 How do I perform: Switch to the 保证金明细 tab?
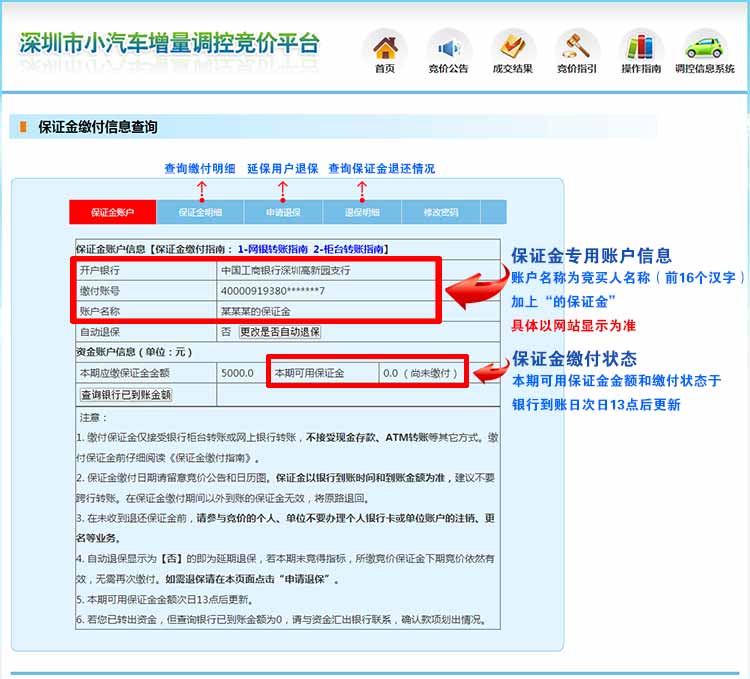(200, 212)
